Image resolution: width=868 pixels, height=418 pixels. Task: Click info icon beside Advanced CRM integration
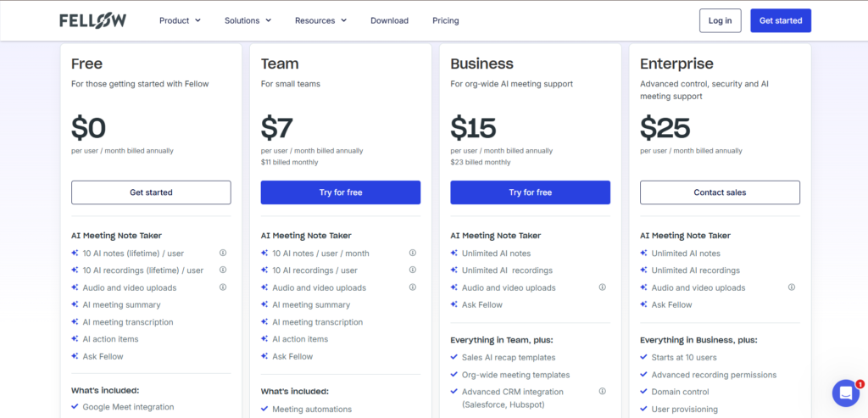[x=603, y=392]
